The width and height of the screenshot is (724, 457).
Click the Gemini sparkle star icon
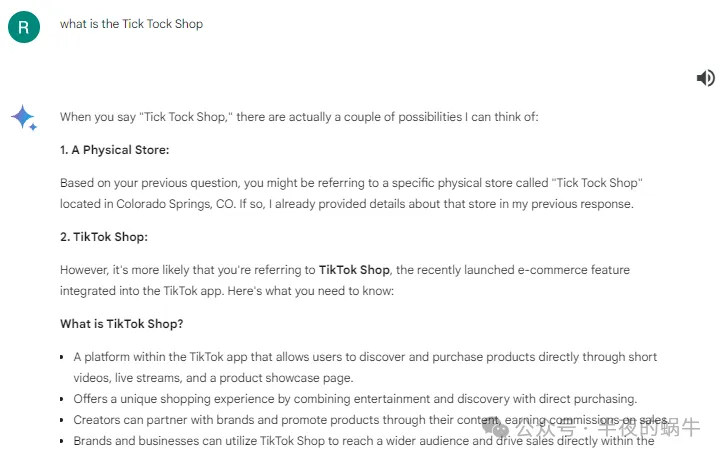[24, 118]
